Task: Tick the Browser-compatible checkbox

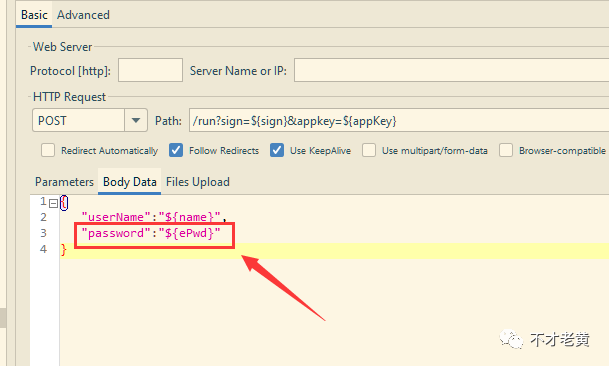Action: 506,150
